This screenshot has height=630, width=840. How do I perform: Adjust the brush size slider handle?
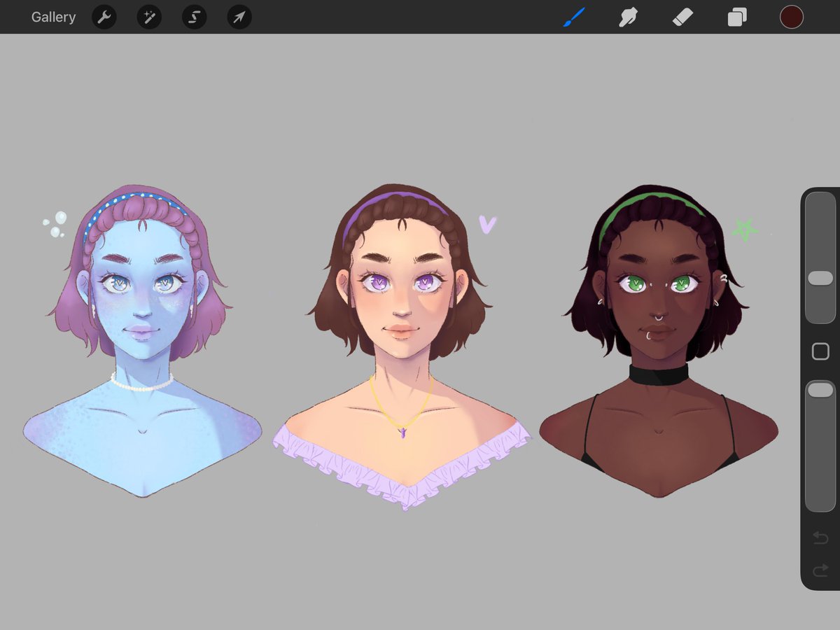click(x=820, y=279)
